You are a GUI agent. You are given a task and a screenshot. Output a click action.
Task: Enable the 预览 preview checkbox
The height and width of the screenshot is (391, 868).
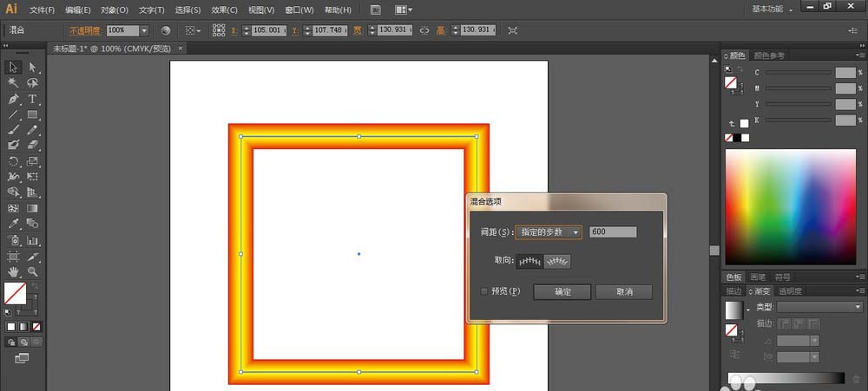[484, 292]
